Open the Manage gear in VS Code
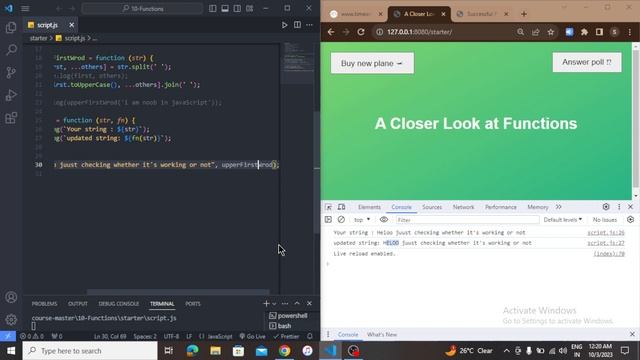The width and height of the screenshot is (640, 360). pos(11,319)
